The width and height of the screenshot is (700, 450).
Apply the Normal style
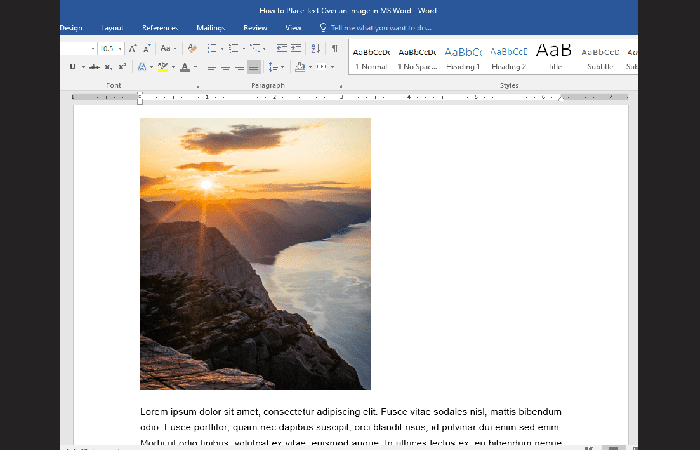(x=371, y=58)
